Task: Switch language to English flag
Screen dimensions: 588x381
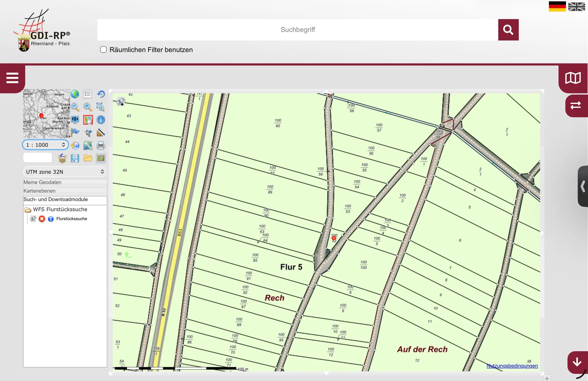Action: pyautogui.click(x=577, y=6)
